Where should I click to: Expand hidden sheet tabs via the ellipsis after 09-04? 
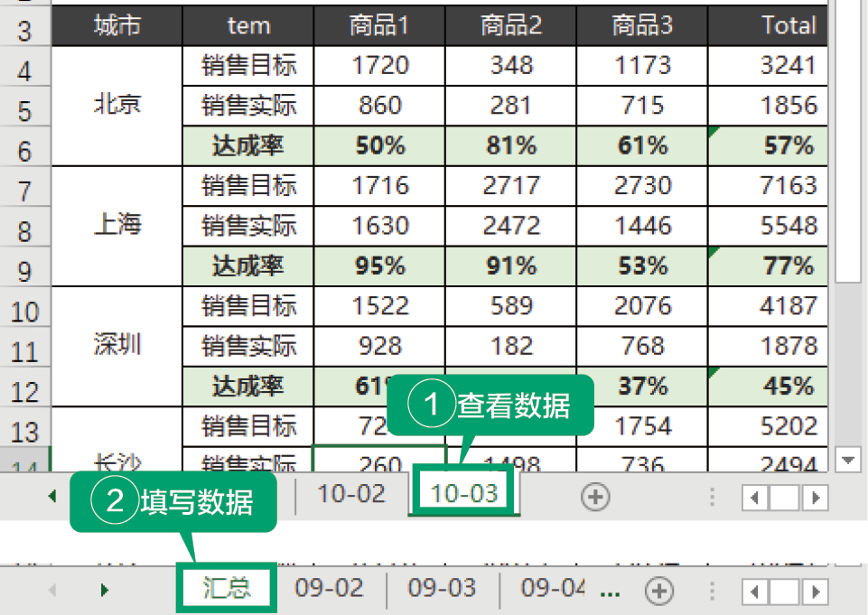tap(610, 591)
